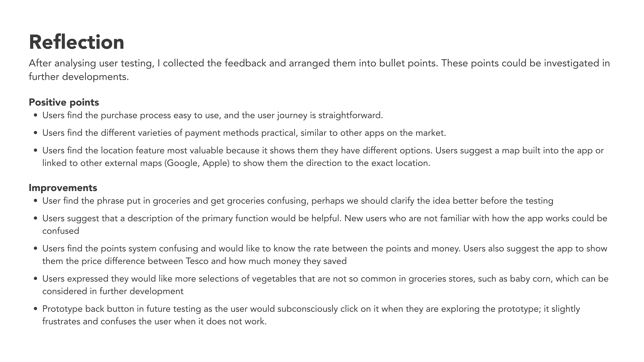Click the bullet about the purchase process
This screenshot has width=644, height=362.
tap(212, 115)
